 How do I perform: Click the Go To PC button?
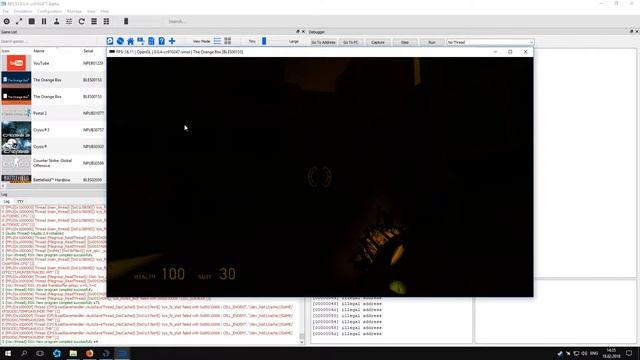(x=351, y=42)
